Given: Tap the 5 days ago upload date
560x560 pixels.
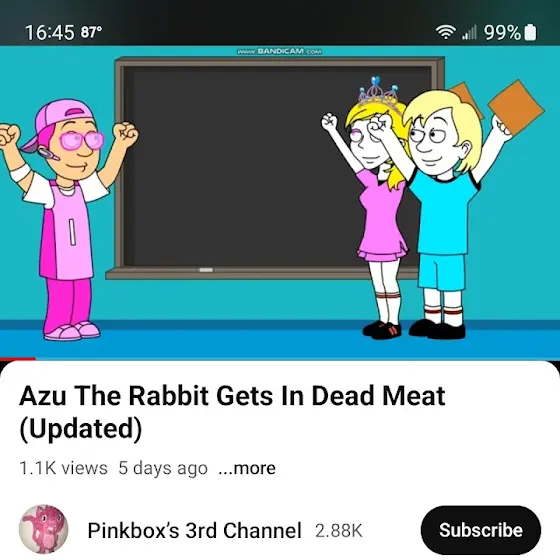Looking at the screenshot, I should point(163,468).
